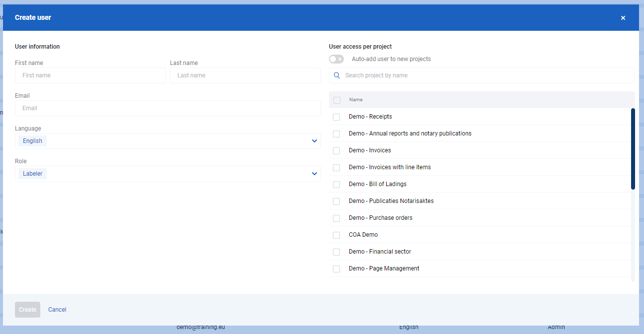The width and height of the screenshot is (644, 334).
Task: Click the Search project by name box
Action: coord(482,75)
